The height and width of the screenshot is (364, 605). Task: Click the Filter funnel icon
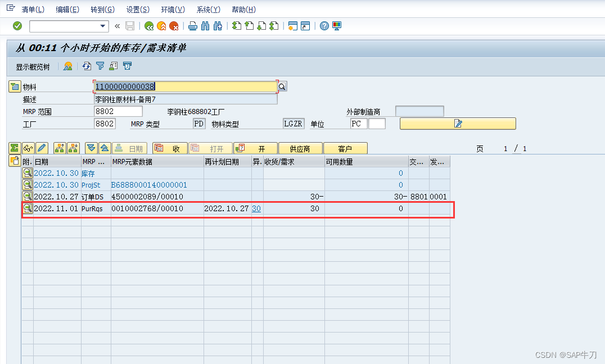tap(100, 66)
